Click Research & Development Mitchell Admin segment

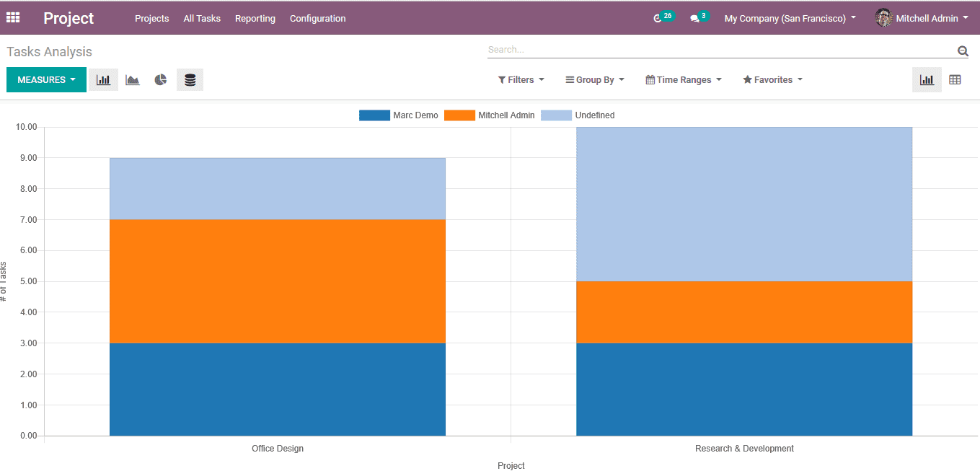(x=744, y=312)
